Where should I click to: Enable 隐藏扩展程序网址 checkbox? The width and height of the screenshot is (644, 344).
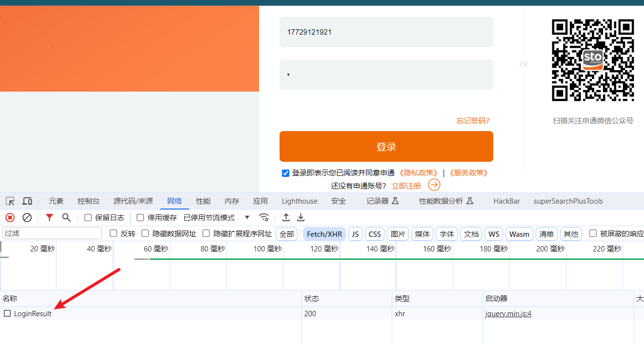point(206,233)
